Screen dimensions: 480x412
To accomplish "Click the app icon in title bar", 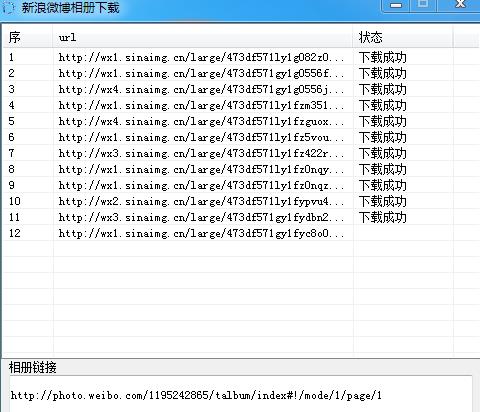I will pyautogui.click(x=8, y=8).
